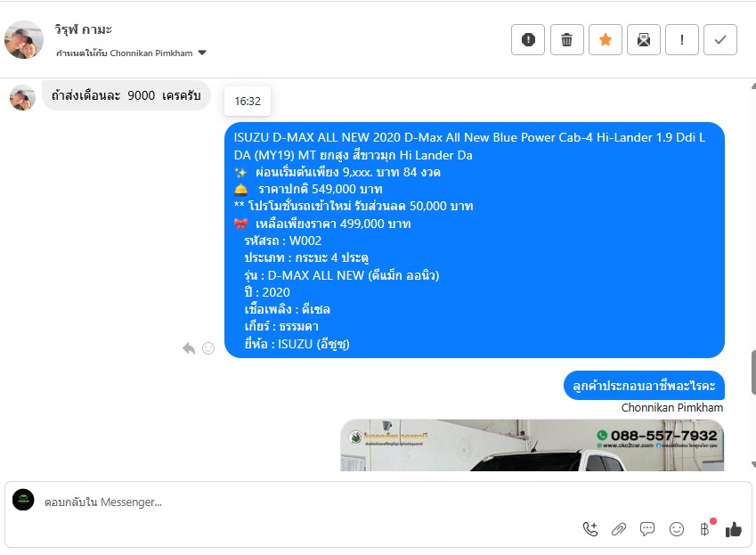Viewport: 756px width, 555px height.
Task: Open the white truck photo attachment
Action: pos(532,445)
